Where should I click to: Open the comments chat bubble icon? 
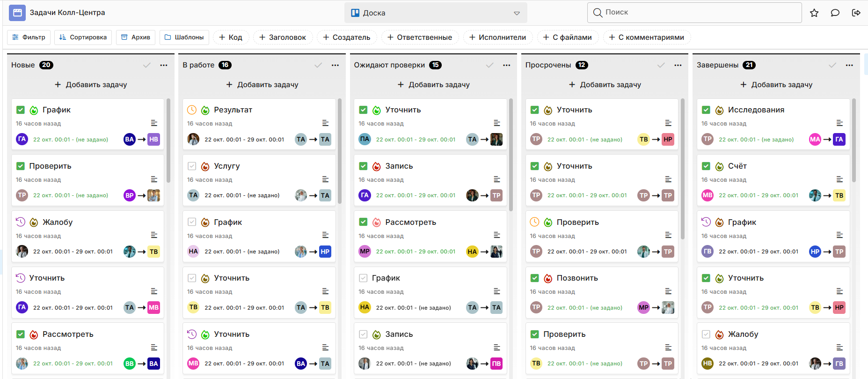(x=835, y=13)
